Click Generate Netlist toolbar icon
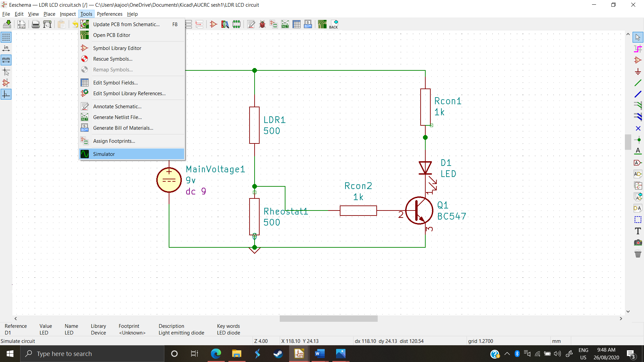Image resolution: width=644 pixels, height=362 pixels. tap(285, 24)
